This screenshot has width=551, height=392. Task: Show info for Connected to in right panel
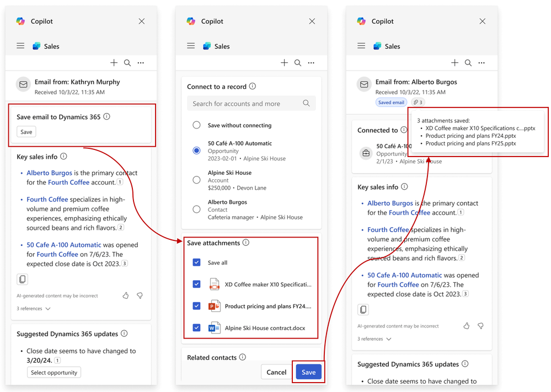pyautogui.click(x=404, y=130)
